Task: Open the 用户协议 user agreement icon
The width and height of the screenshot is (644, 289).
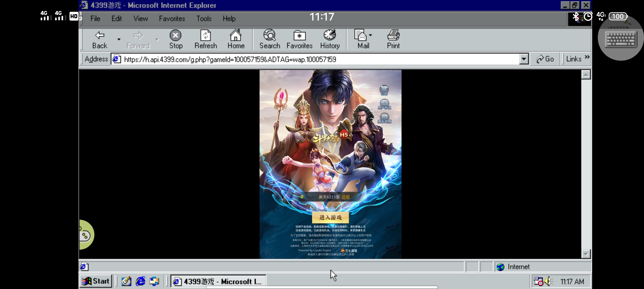Action: point(384,104)
